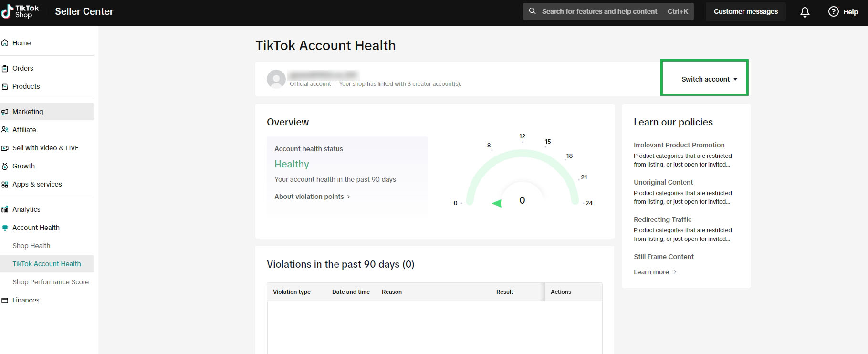Open notifications bell icon
This screenshot has height=354, width=868.
805,12
